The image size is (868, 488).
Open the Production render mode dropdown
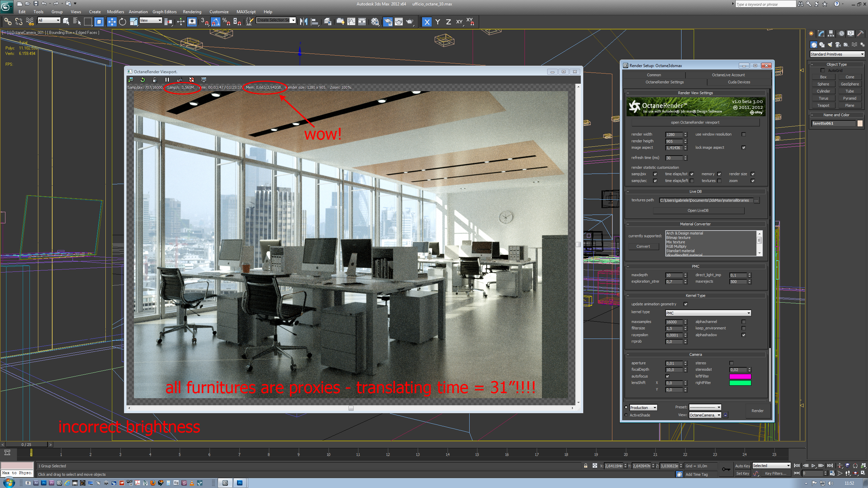tap(643, 408)
